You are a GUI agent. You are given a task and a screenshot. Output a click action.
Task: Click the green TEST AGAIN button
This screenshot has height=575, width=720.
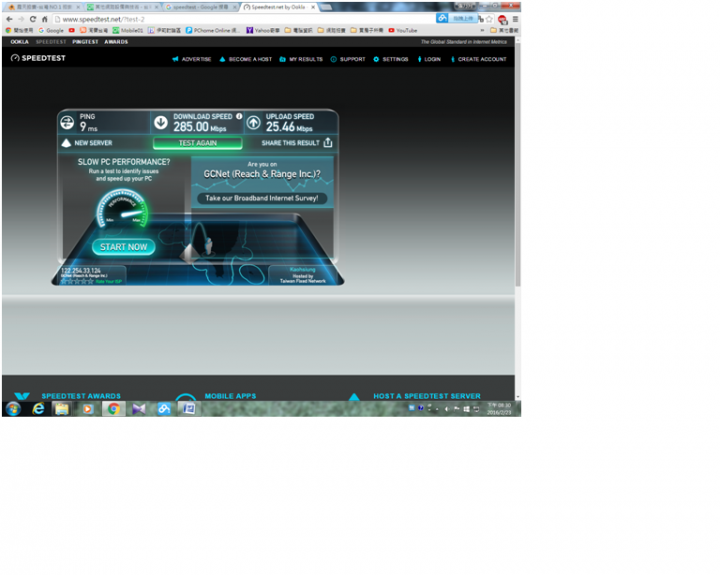(x=197, y=143)
